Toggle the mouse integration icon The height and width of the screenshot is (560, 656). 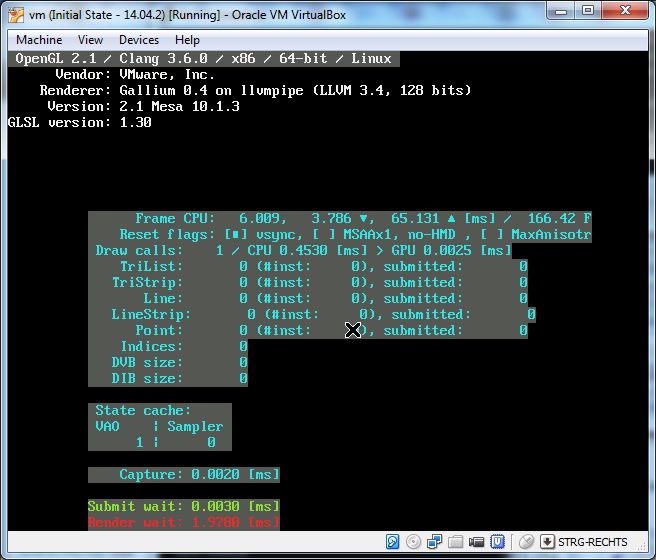527,542
